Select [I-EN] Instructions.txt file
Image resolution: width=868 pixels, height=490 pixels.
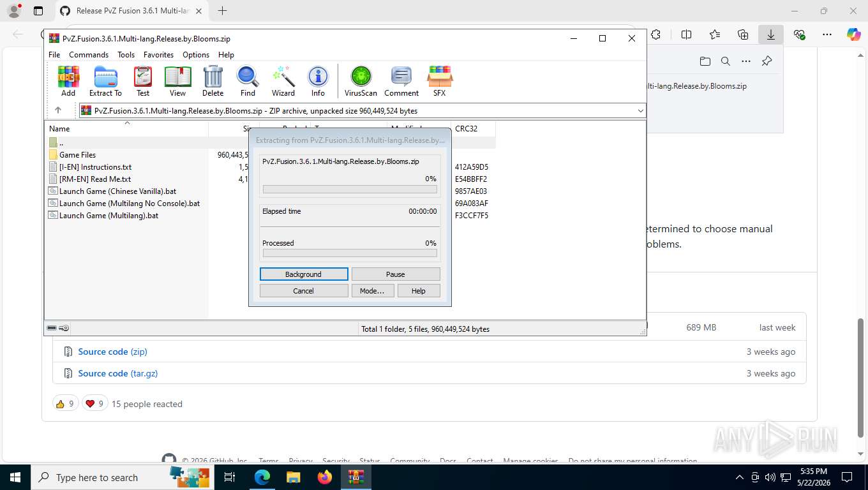click(x=95, y=167)
